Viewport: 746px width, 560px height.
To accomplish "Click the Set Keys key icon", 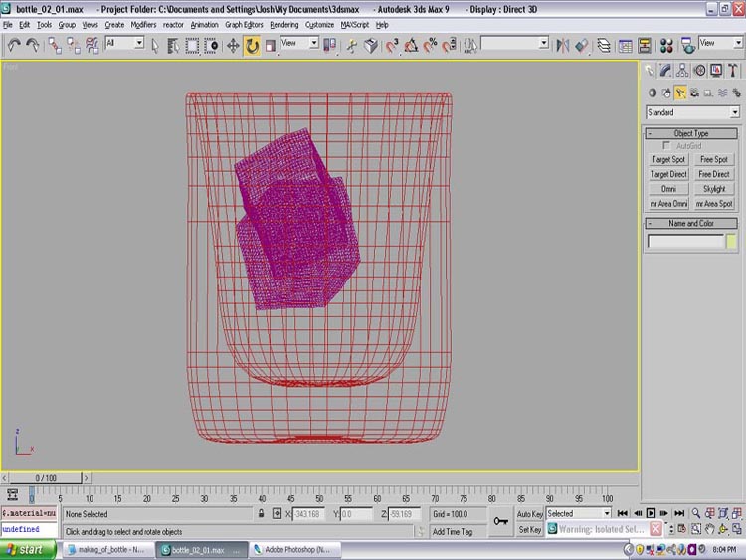I will pos(501,521).
